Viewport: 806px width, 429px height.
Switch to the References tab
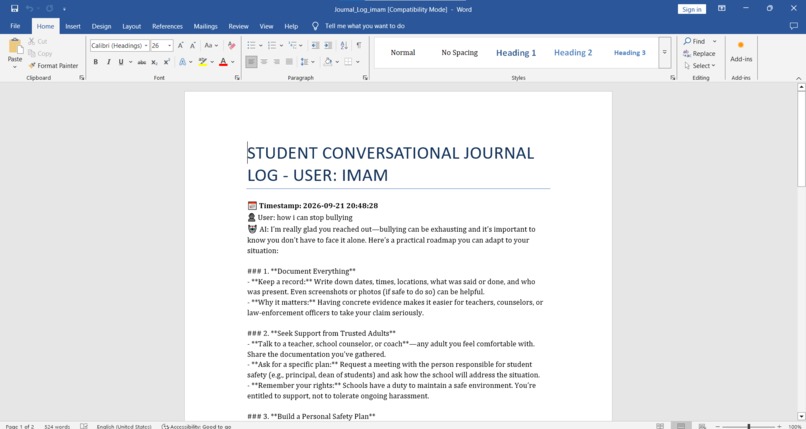167,26
